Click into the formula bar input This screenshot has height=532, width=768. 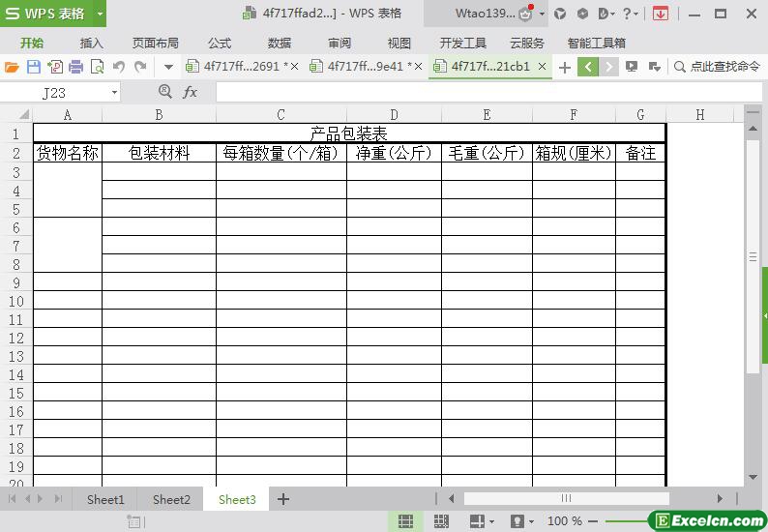pos(488,92)
